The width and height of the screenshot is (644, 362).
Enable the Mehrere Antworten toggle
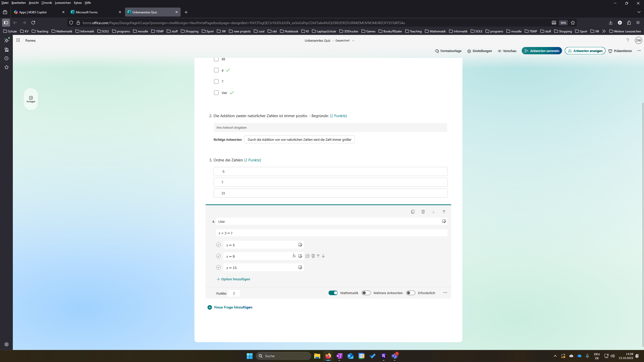coord(366,293)
